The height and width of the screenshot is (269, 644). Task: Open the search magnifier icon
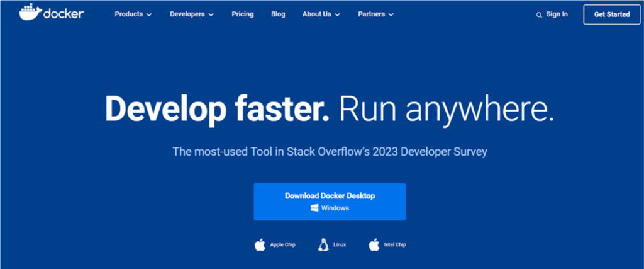539,15
